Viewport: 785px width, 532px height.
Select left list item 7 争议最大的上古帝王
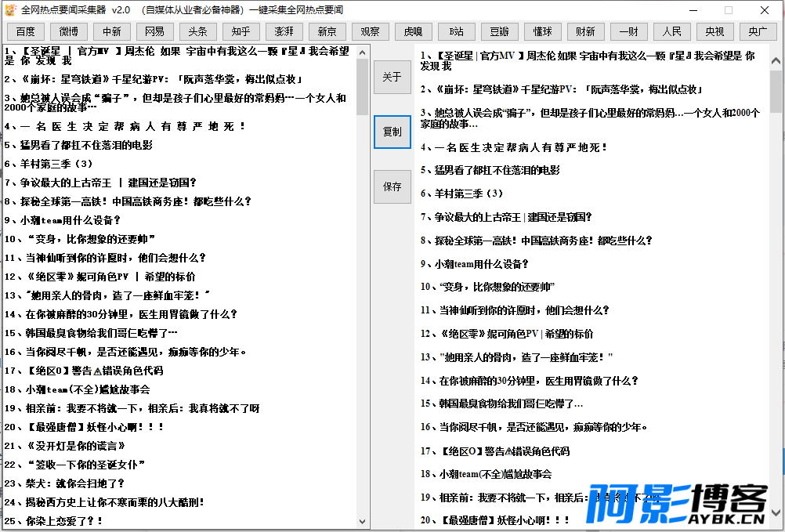[x=100, y=183]
